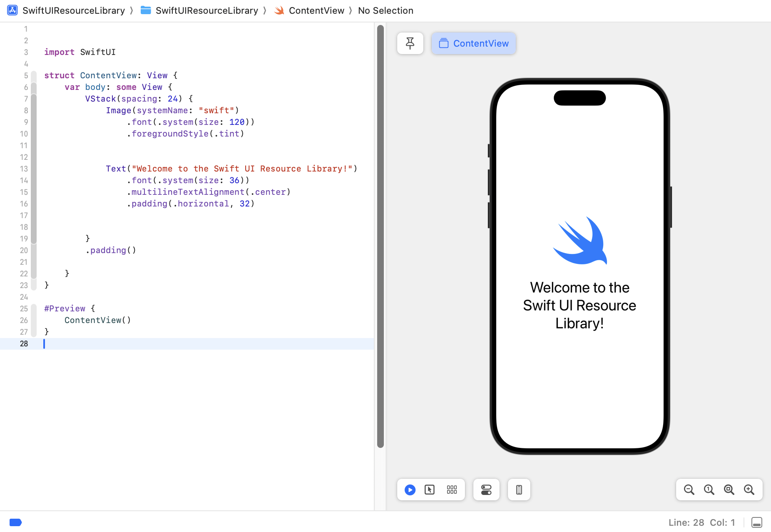Click line number 13 in the gutter
771x532 pixels.
pos(24,169)
